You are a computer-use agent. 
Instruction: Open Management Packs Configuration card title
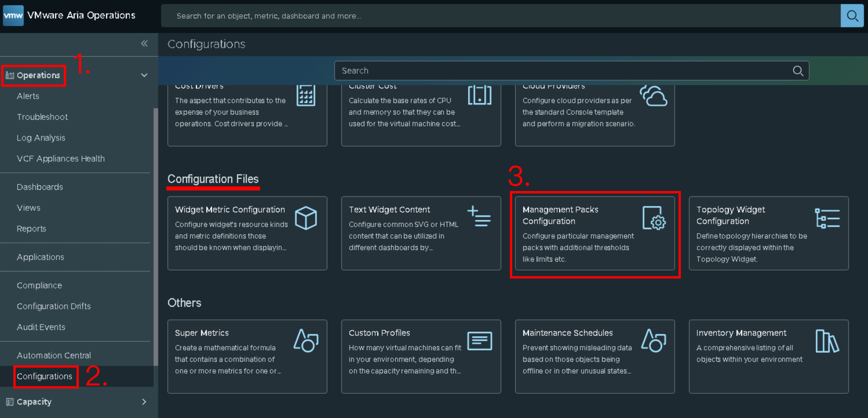point(560,215)
